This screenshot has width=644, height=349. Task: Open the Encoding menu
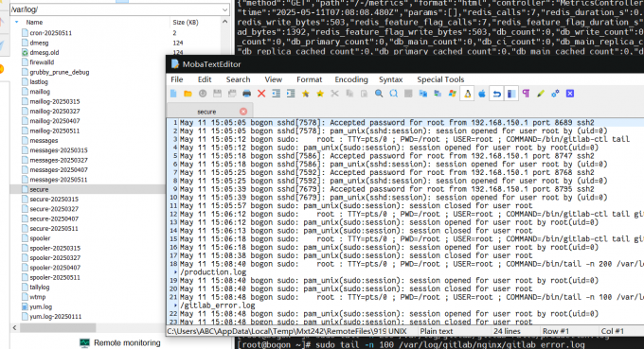(351, 79)
